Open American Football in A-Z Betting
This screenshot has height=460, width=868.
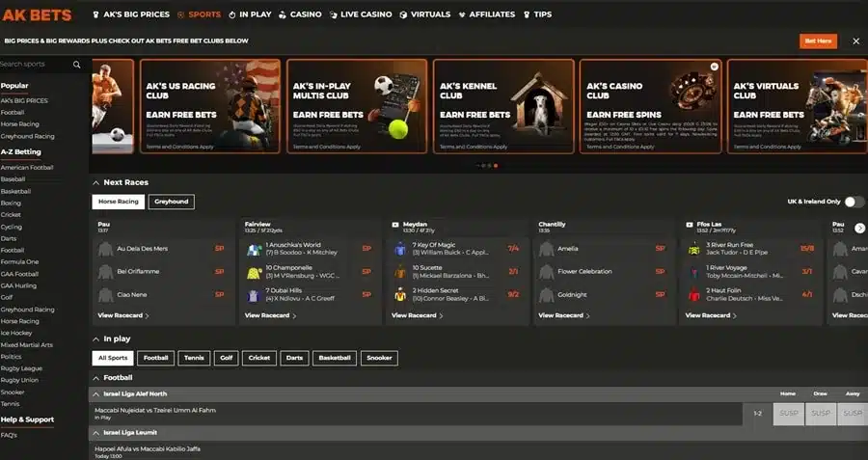click(27, 168)
